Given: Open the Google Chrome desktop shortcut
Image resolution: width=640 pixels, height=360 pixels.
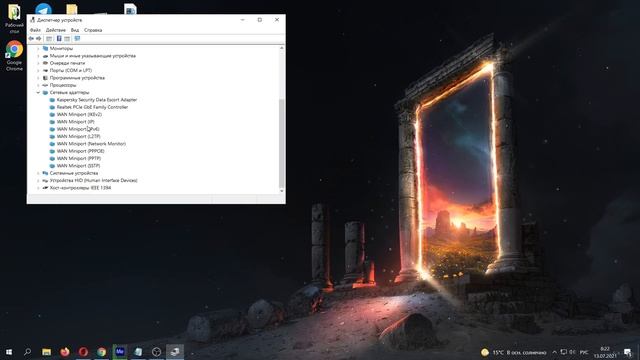Looking at the screenshot, I should point(14,56).
